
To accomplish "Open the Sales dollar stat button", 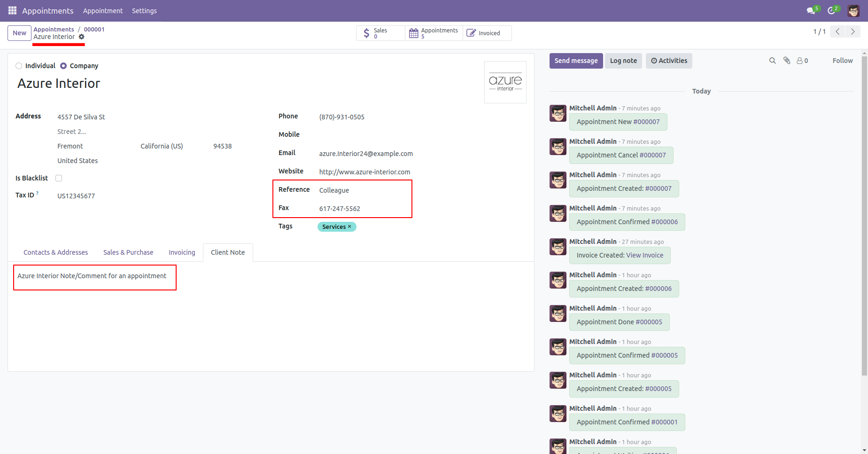I will click(380, 33).
